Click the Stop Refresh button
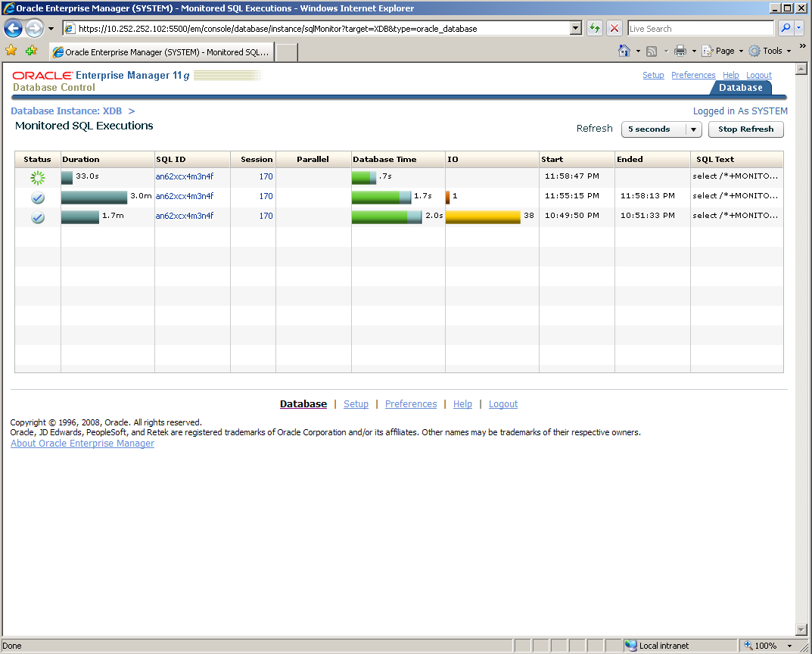812x654 pixels. (745, 129)
